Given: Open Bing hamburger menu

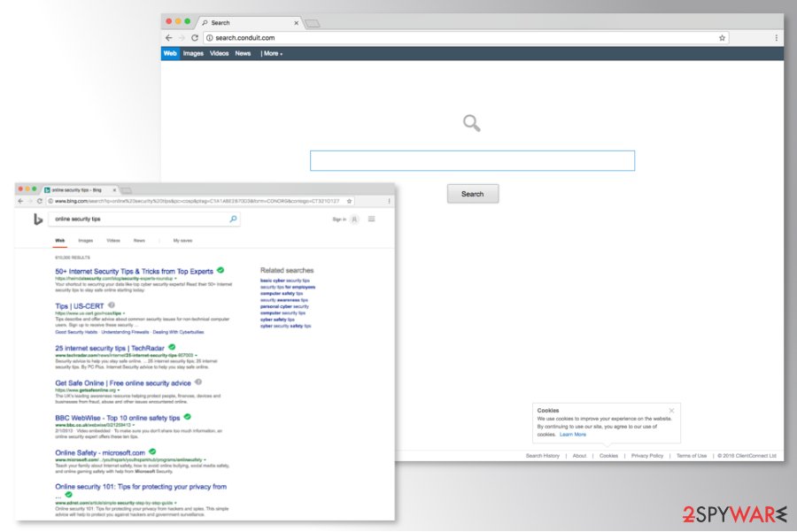Looking at the screenshot, I should pyautogui.click(x=372, y=219).
